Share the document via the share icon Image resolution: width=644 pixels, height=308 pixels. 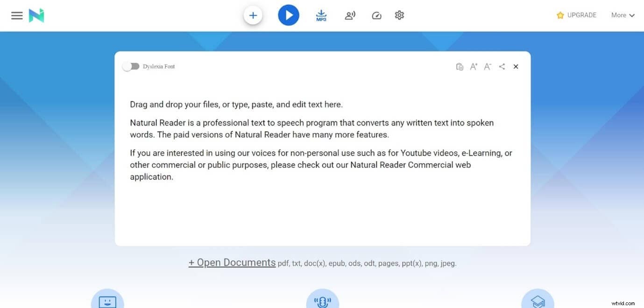tap(502, 66)
